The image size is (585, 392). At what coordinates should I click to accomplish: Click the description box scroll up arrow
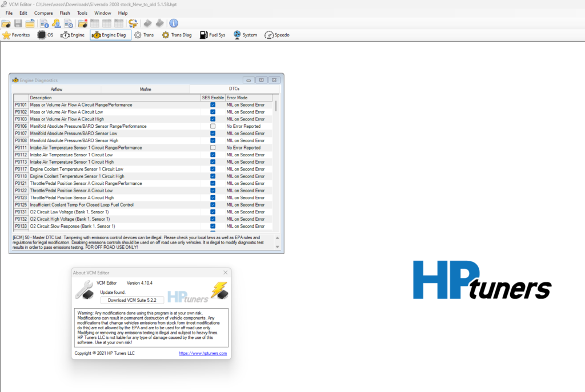click(277, 238)
